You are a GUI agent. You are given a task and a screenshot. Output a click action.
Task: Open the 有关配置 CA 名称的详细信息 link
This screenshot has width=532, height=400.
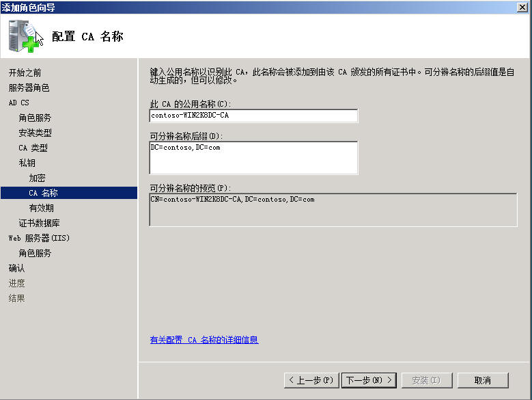point(204,340)
